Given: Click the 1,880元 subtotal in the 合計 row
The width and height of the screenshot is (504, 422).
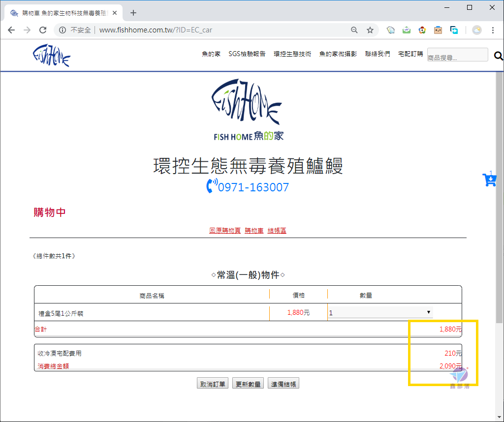Looking at the screenshot, I should tap(450, 329).
